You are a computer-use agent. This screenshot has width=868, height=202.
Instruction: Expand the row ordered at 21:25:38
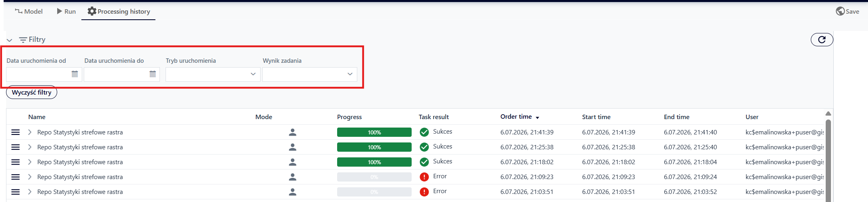click(x=30, y=147)
